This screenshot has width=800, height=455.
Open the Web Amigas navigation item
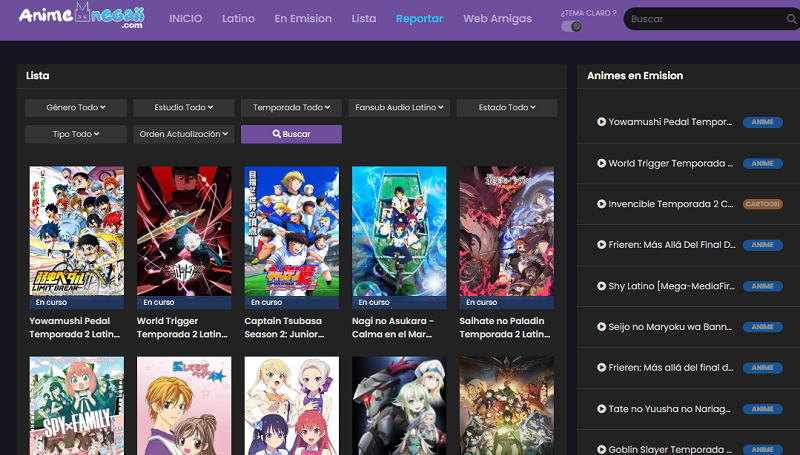(497, 19)
